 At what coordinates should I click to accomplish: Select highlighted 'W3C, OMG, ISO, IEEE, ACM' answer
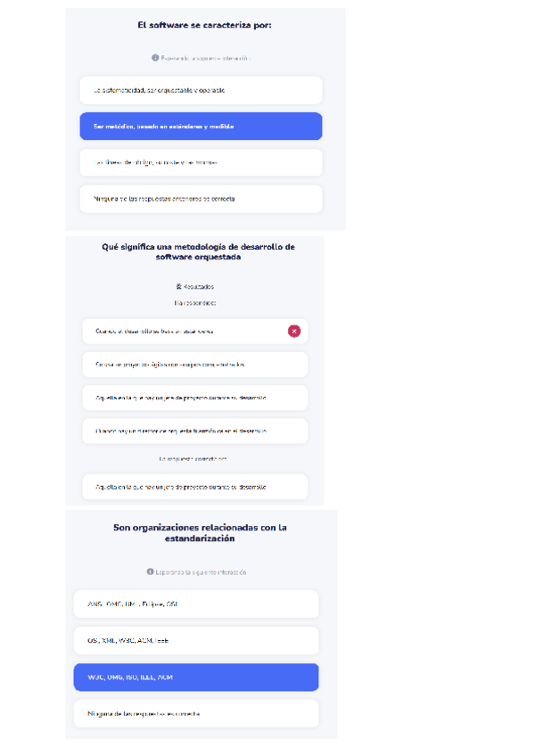coord(195,678)
